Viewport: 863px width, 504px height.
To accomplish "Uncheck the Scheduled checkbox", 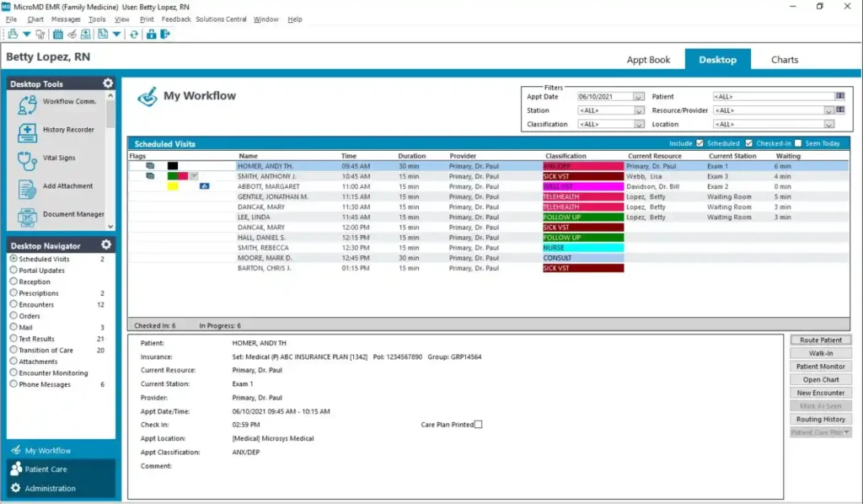I will (x=700, y=143).
